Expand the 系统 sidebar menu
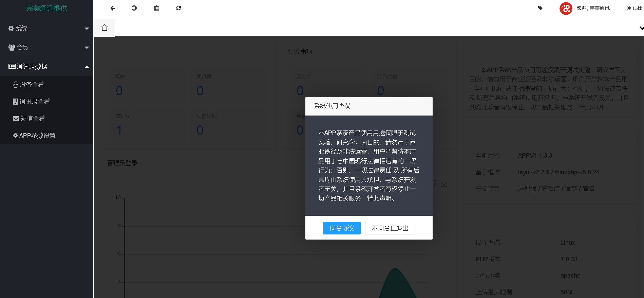This screenshot has width=644, height=298. [47, 29]
